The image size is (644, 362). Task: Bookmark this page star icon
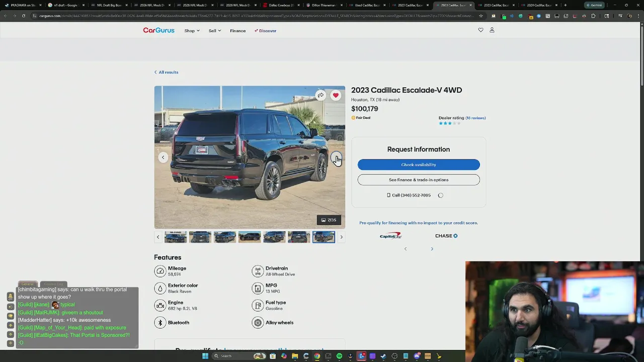click(481, 16)
